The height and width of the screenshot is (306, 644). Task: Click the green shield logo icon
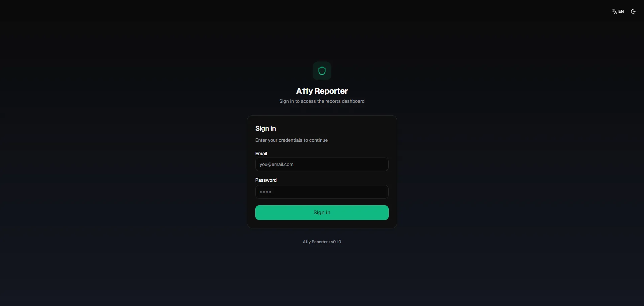(x=322, y=71)
